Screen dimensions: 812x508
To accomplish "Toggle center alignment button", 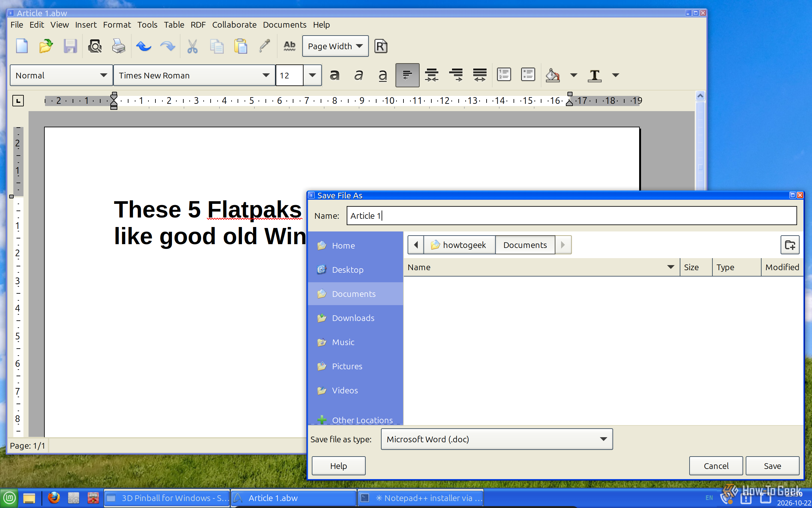I will tap(431, 75).
